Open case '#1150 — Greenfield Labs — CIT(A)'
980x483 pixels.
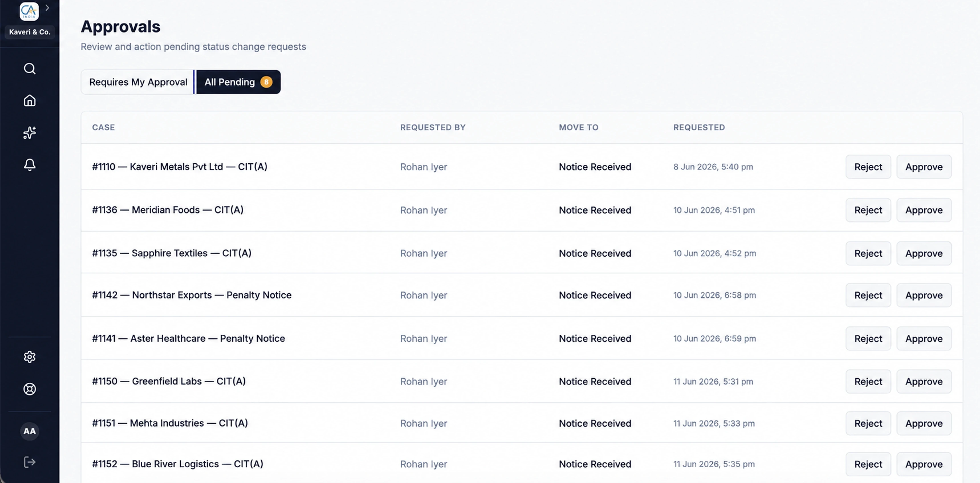tap(169, 381)
